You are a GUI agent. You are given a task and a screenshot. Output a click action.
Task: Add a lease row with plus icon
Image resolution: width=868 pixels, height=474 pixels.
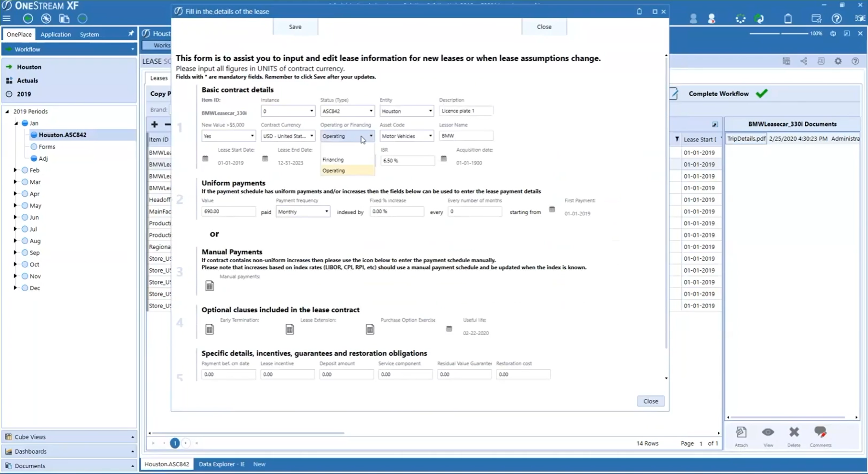(154, 125)
